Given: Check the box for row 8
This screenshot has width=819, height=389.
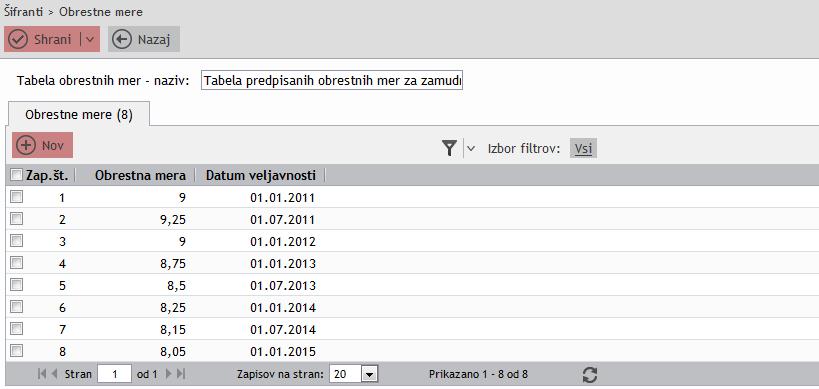Looking at the screenshot, I should [17, 351].
